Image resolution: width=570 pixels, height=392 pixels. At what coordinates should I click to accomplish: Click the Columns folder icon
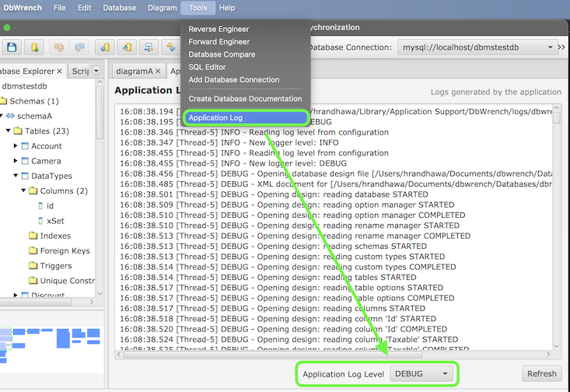point(33,191)
